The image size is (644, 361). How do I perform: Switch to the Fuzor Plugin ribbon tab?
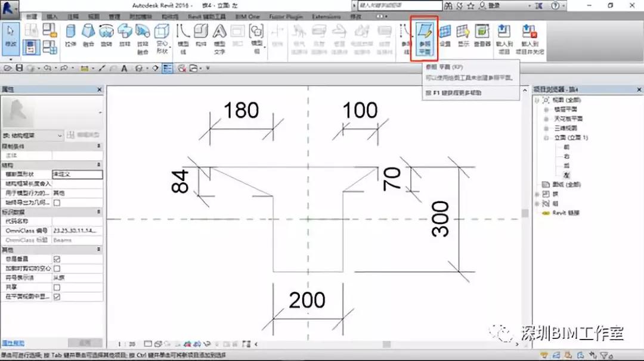pyautogui.click(x=286, y=17)
